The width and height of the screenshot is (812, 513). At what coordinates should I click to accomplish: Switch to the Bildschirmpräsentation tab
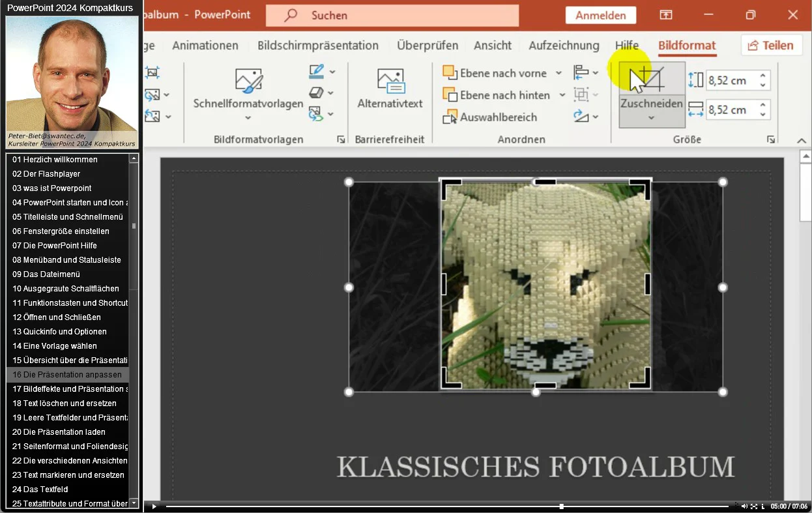coord(318,46)
